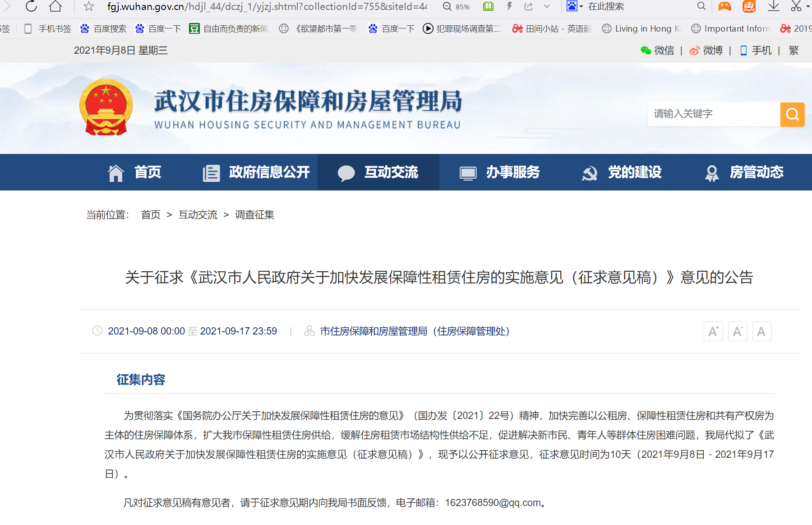812x525 pixels.
Task: Switch to traditional Chinese via 繁
Action: coord(794,51)
